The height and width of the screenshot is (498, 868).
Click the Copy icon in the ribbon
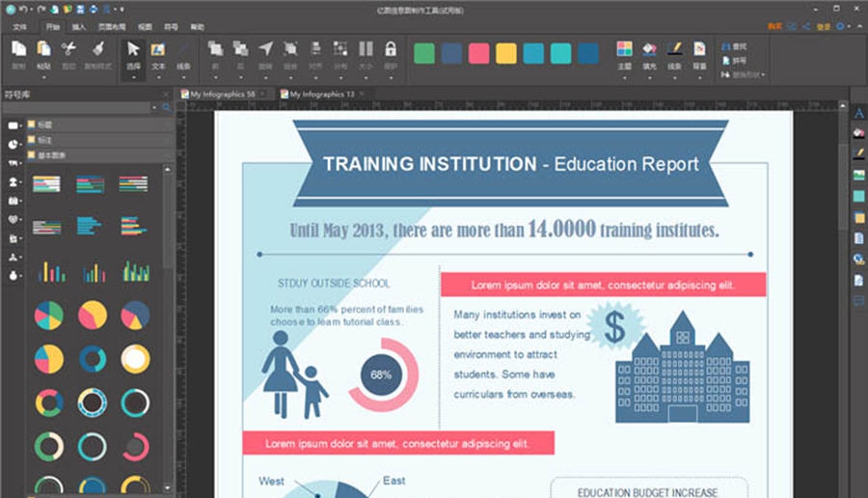point(19,49)
